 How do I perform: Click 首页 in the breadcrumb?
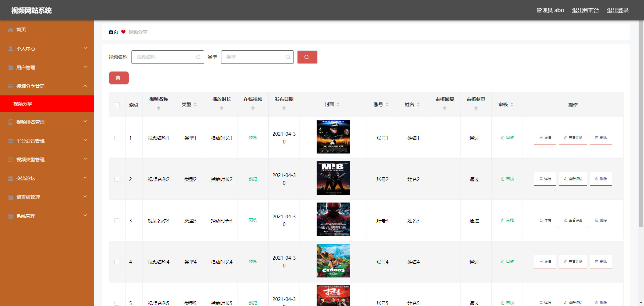[x=113, y=32]
